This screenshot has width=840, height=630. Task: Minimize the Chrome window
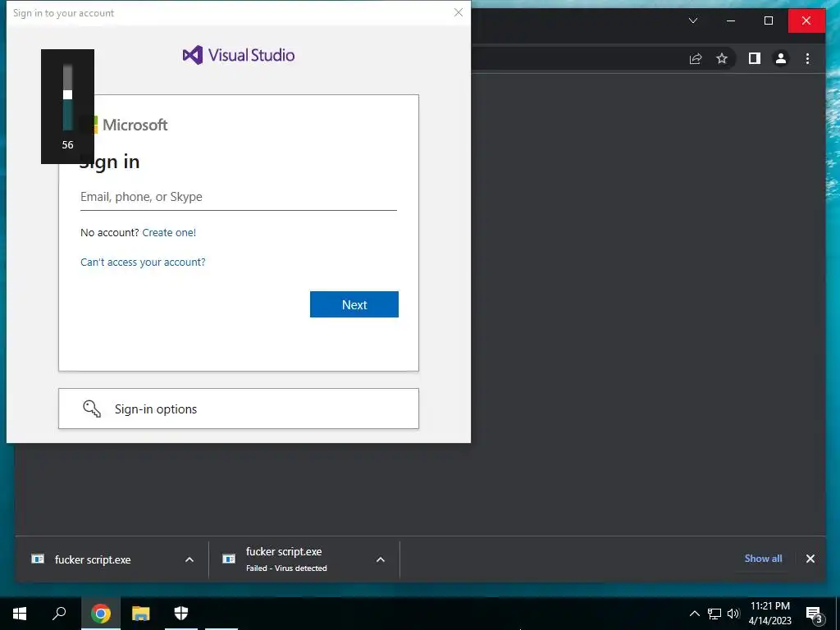(731, 21)
